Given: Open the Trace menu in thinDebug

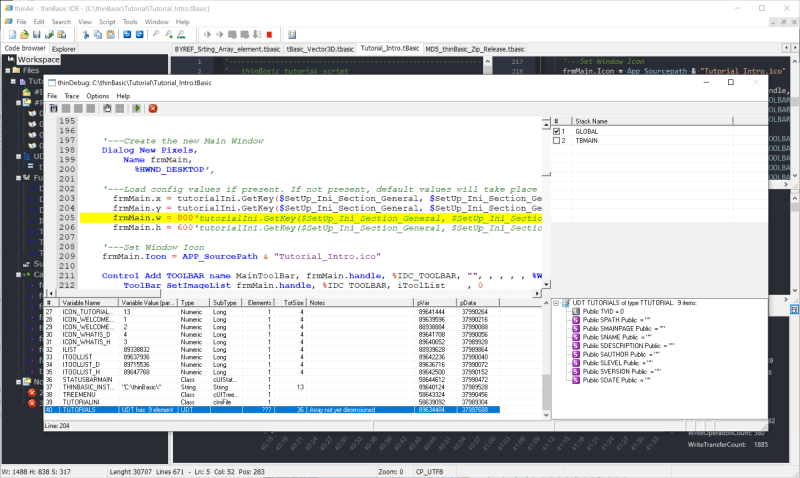Looking at the screenshot, I should (71, 96).
